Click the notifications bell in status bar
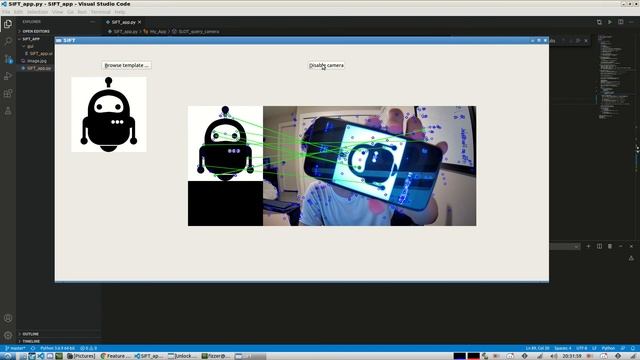The height and width of the screenshot is (360, 640). coord(633,348)
